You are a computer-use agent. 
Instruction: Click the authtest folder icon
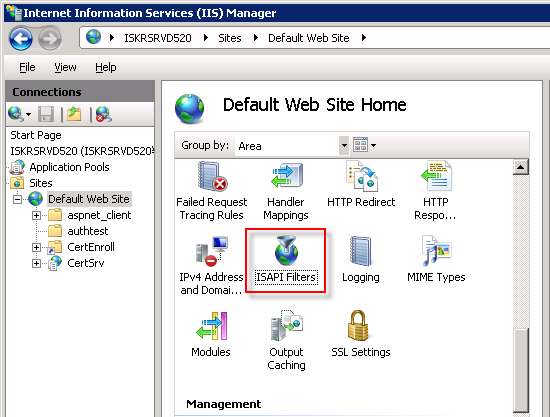click(x=55, y=231)
